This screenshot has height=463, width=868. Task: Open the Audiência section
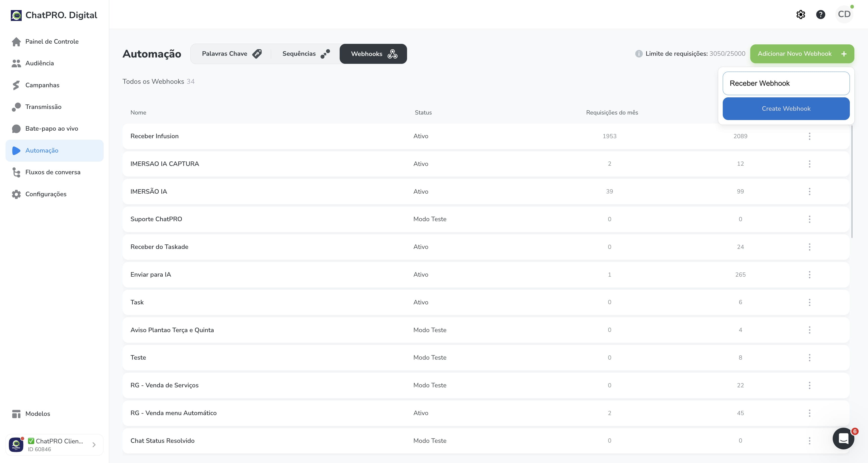click(x=54, y=63)
